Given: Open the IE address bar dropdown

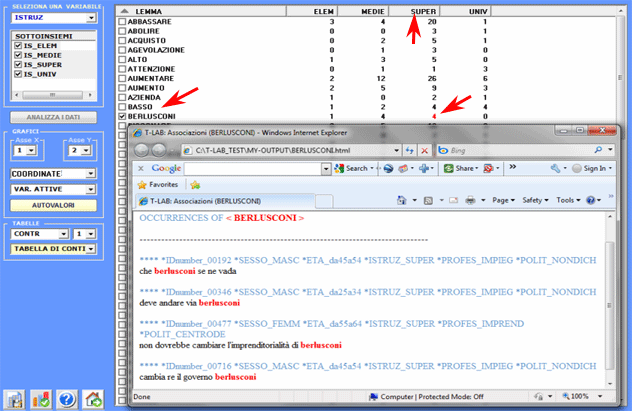Looking at the screenshot, I should click(x=397, y=150).
